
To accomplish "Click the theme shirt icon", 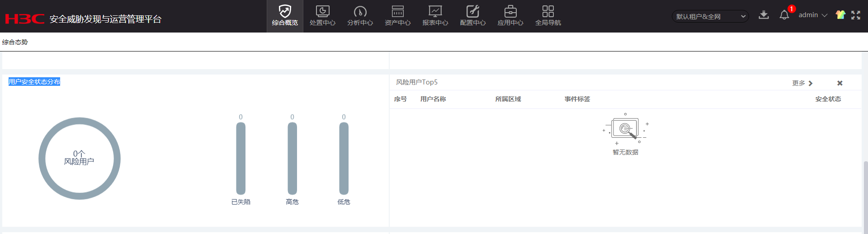I will (840, 15).
